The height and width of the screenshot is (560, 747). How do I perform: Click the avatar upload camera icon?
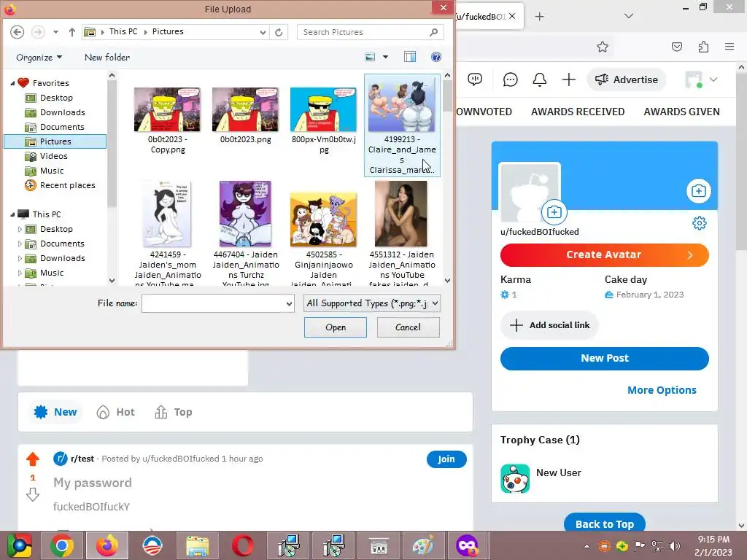(554, 212)
